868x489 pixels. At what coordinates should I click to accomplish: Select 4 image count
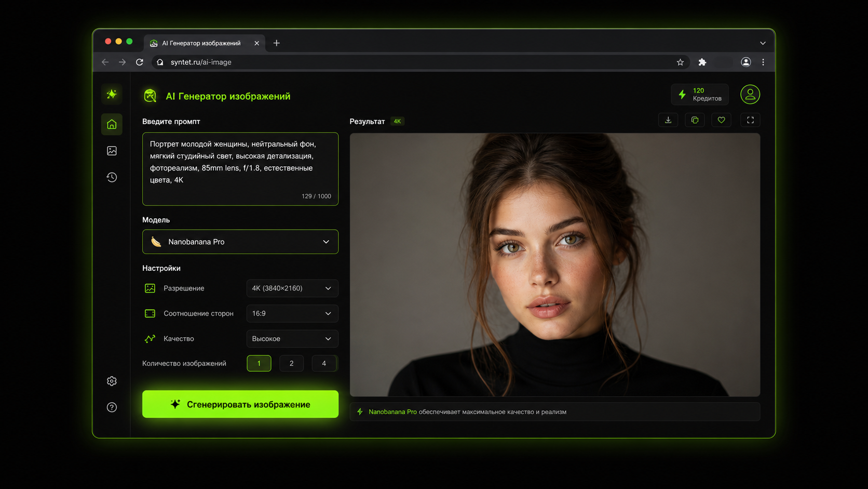point(324,363)
